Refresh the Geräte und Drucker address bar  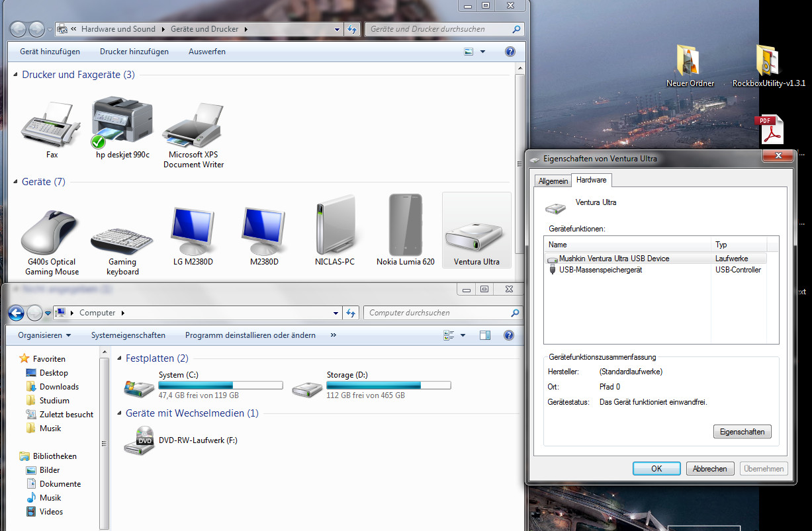[352, 29]
